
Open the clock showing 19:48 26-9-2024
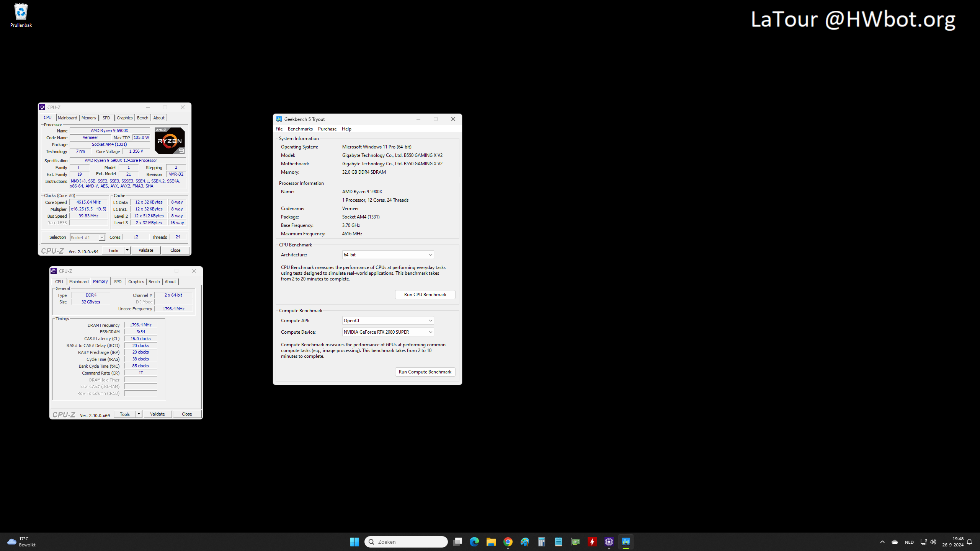[953, 542]
